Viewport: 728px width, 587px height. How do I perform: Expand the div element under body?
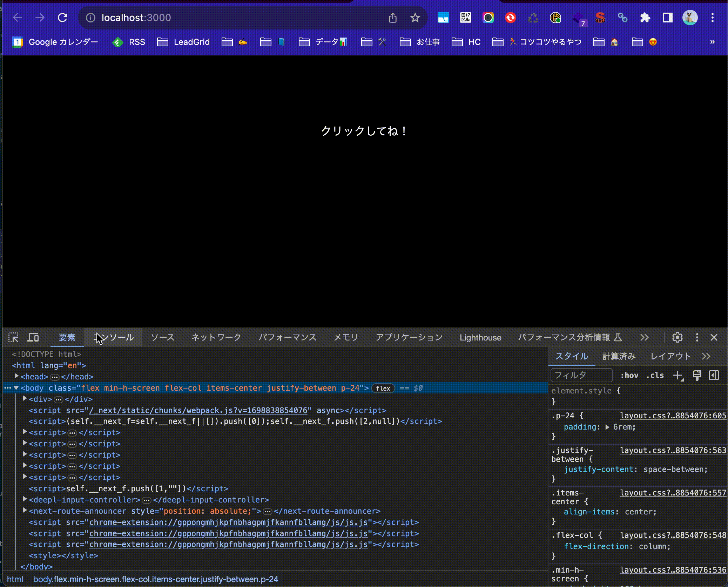pos(25,399)
